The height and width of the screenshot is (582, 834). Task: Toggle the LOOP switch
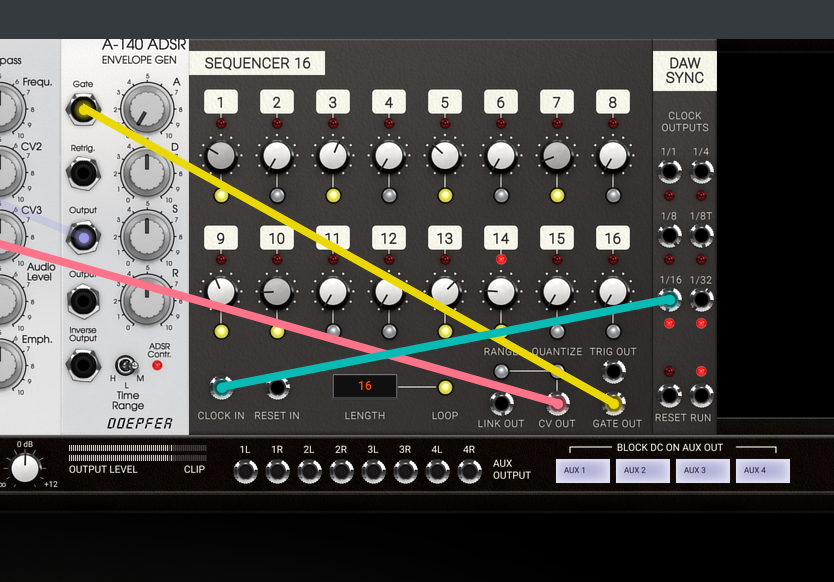pyautogui.click(x=445, y=387)
